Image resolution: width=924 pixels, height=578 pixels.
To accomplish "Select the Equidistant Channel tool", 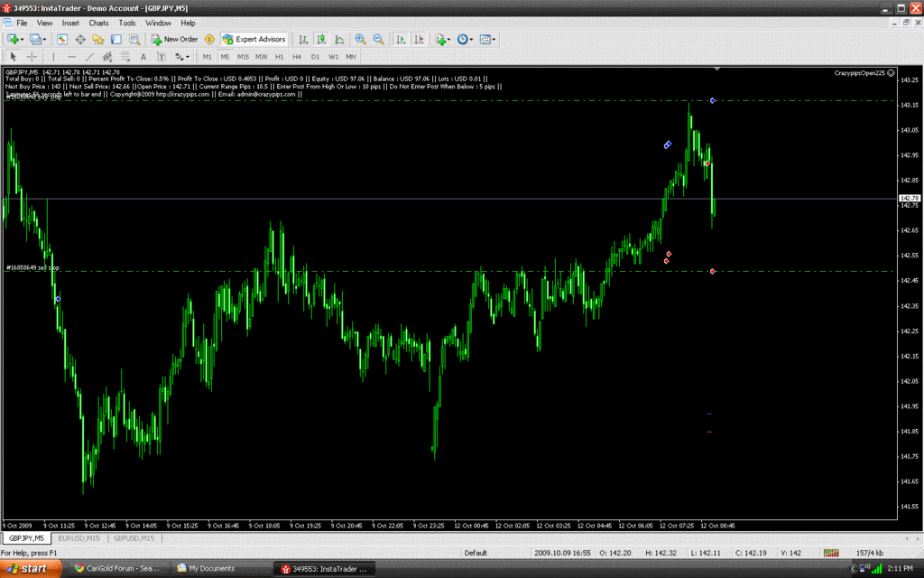I will tap(107, 57).
